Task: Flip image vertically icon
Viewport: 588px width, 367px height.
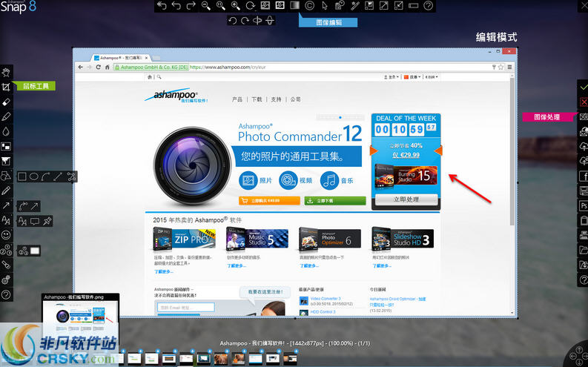Action: click(x=270, y=20)
